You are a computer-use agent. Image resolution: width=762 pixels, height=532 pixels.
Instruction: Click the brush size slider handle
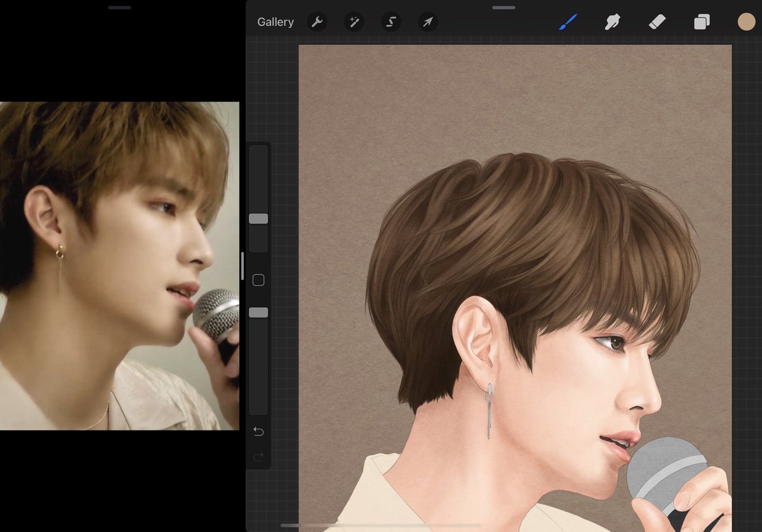pyautogui.click(x=258, y=218)
